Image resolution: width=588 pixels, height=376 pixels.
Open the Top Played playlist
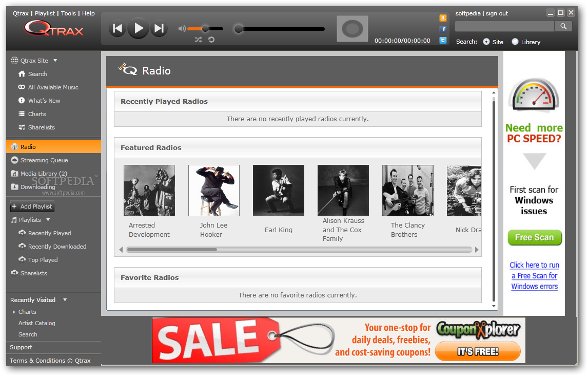pyautogui.click(x=38, y=260)
